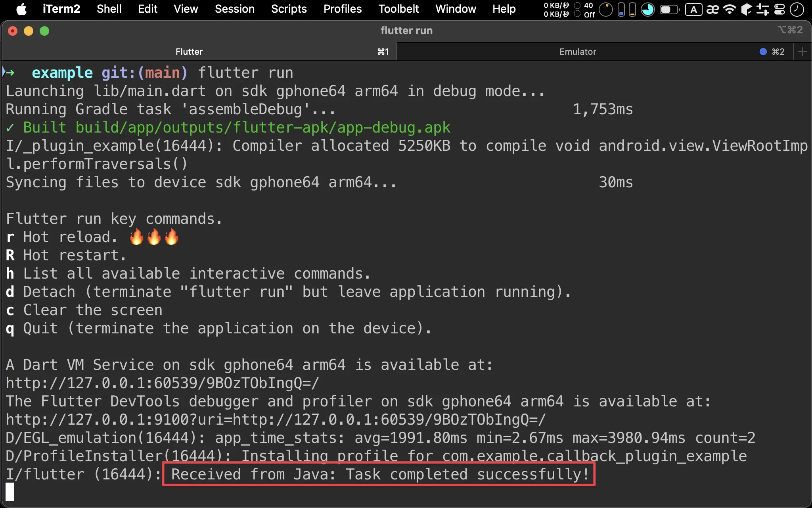The height and width of the screenshot is (508, 812).
Task: Maximize iTerm2 window with green button
Action: tap(44, 31)
